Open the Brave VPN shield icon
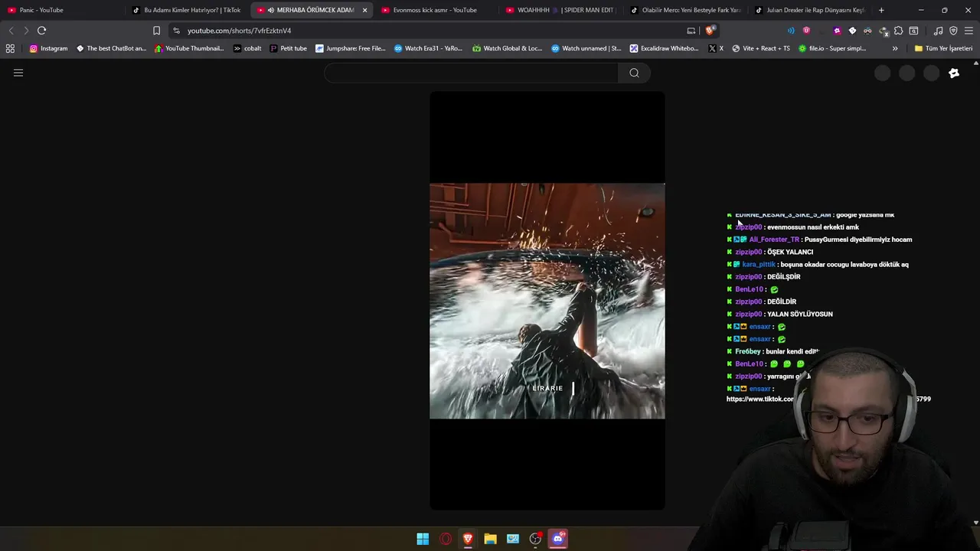The width and height of the screenshot is (980, 551). coord(953,31)
